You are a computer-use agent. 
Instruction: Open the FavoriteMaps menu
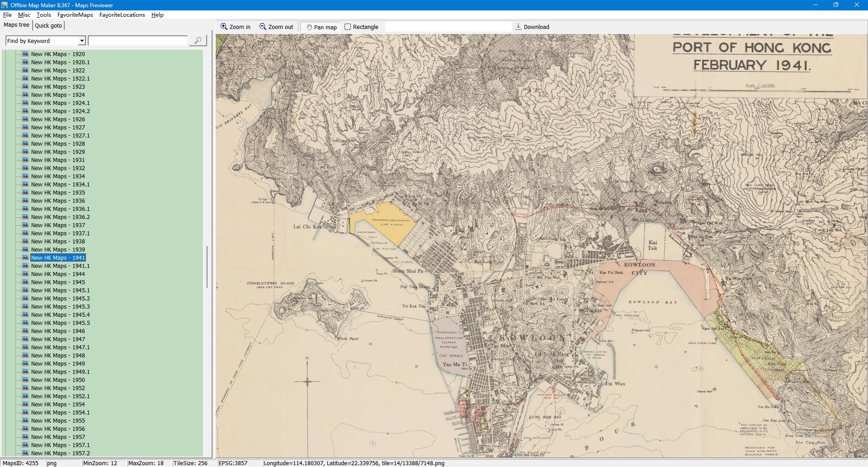pyautogui.click(x=75, y=15)
